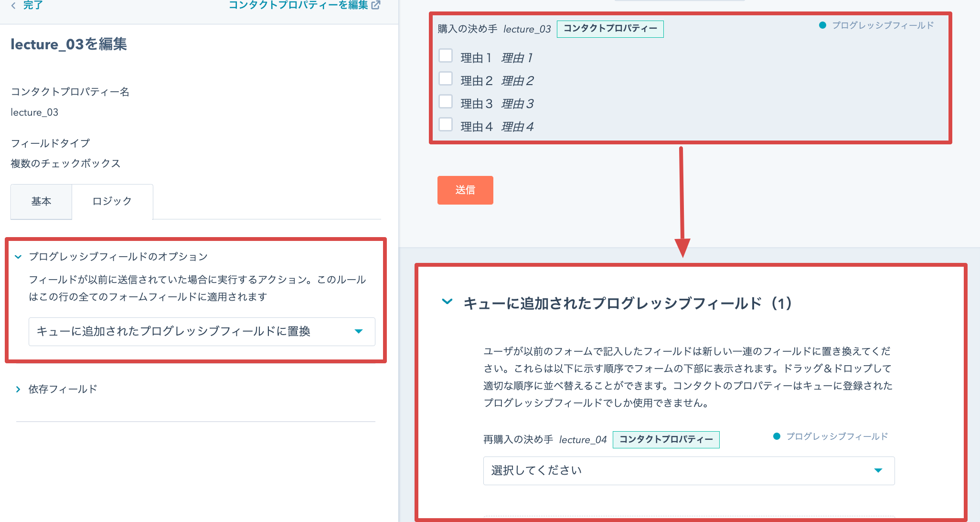The width and height of the screenshot is (980, 522).
Task: Click the コンタクトプロパティー tag beside lecture_03
Action: pos(610,29)
